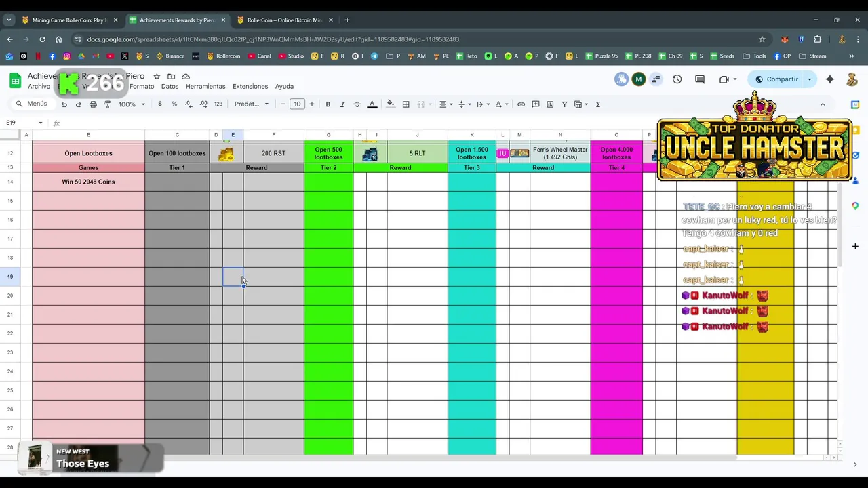Apply strikethrough formatting
The image size is (868, 488).
click(x=357, y=104)
